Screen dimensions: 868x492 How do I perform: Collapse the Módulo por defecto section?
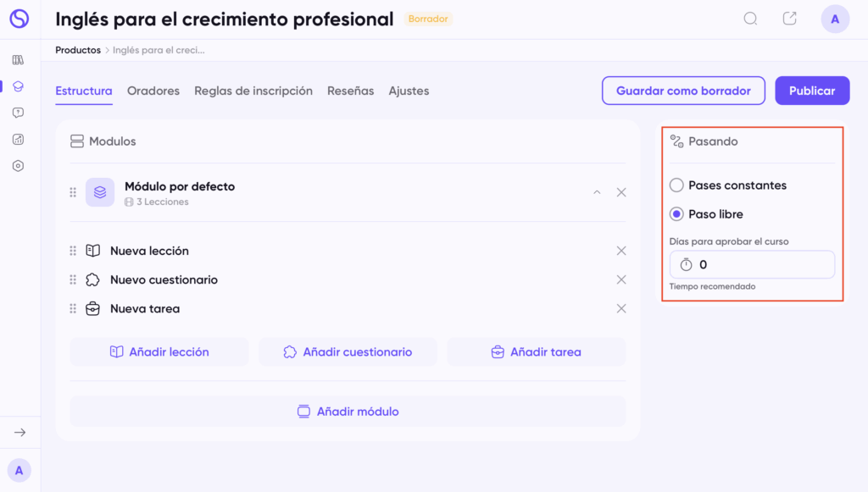click(x=597, y=192)
